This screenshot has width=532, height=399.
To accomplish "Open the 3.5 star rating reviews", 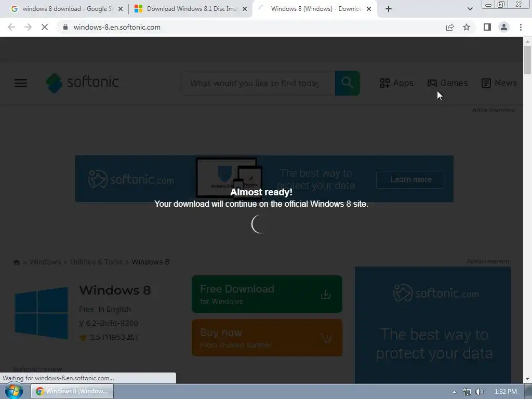I will 109,337.
